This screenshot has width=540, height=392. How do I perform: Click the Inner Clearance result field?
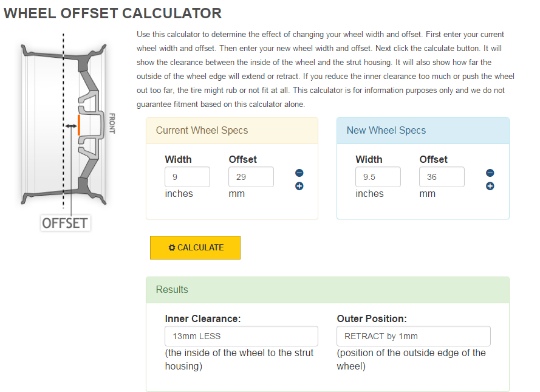pyautogui.click(x=241, y=336)
